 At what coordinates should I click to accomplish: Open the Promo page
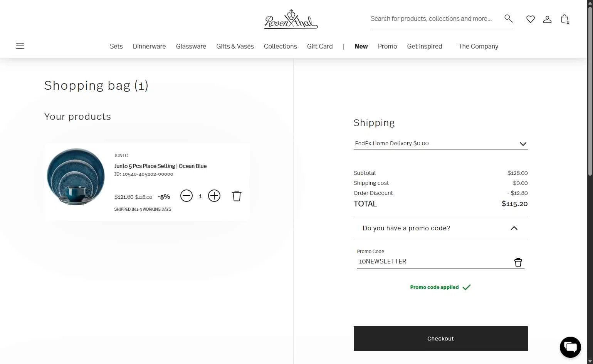click(387, 46)
